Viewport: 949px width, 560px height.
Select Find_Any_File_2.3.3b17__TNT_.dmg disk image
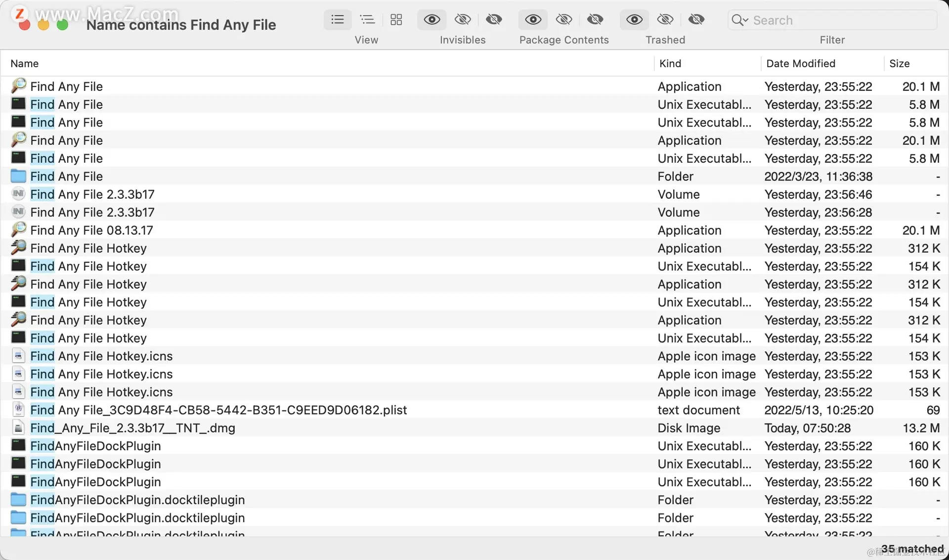132,428
